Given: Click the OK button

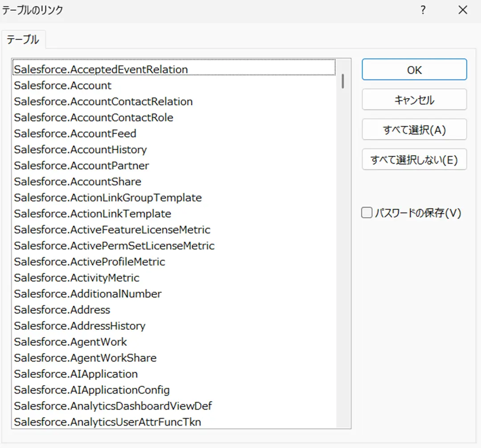Looking at the screenshot, I should point(414,70).
